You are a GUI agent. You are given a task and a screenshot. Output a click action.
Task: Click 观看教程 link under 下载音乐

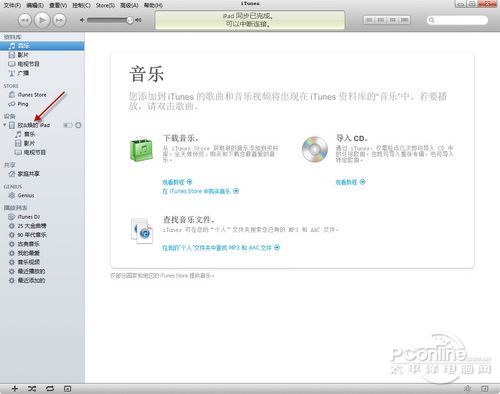click(177, 182)
